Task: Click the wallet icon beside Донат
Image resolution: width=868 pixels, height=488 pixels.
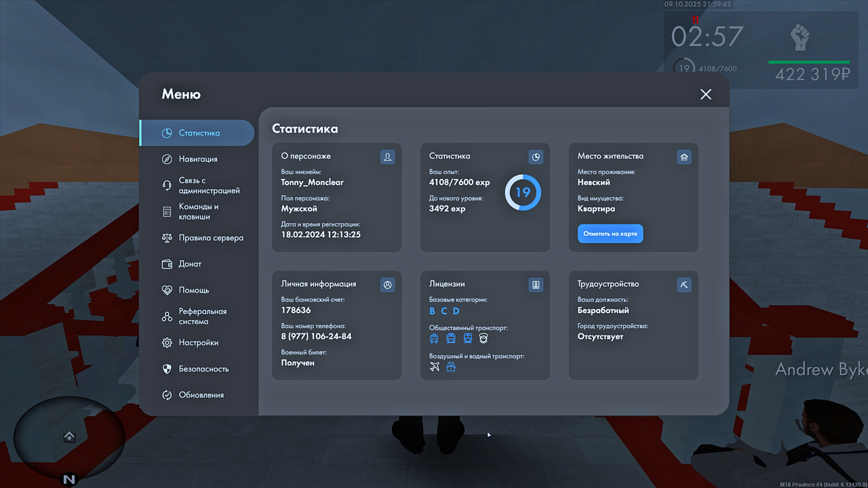Action: tap(167, 264)
